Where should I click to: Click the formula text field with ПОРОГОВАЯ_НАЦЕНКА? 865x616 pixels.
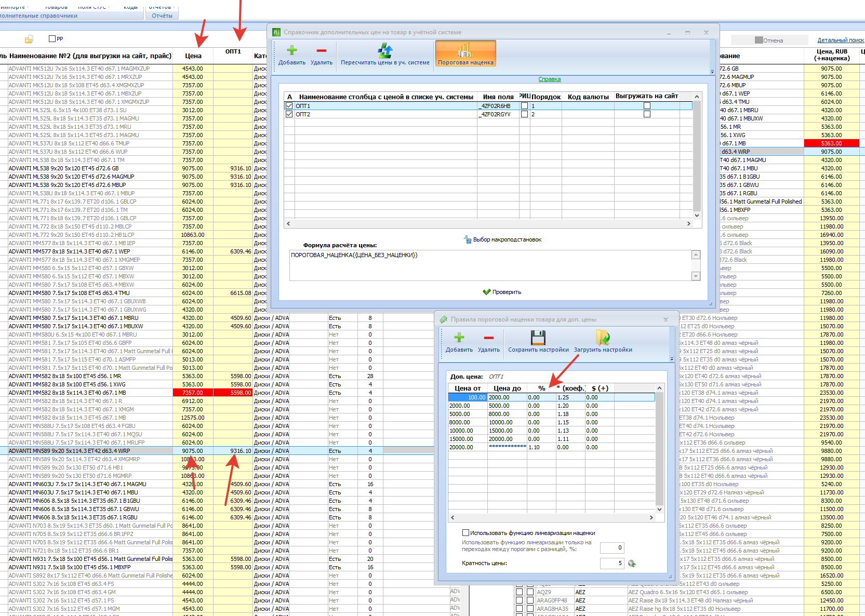[x=490, y=265]
